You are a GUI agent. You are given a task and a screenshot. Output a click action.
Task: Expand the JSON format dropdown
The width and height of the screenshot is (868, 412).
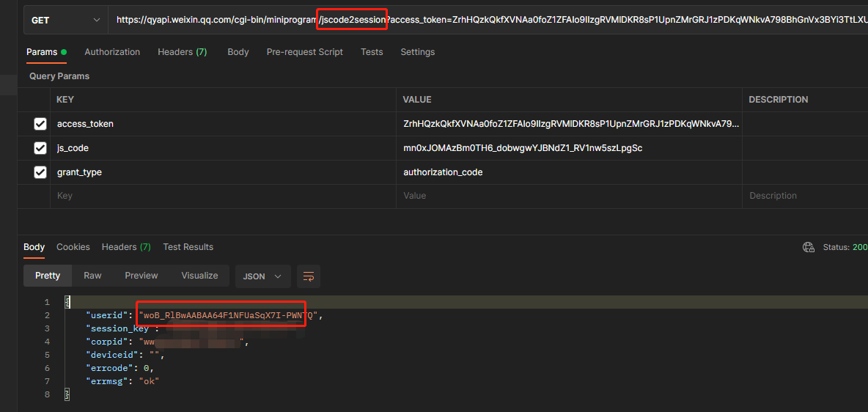click(262, 276)
